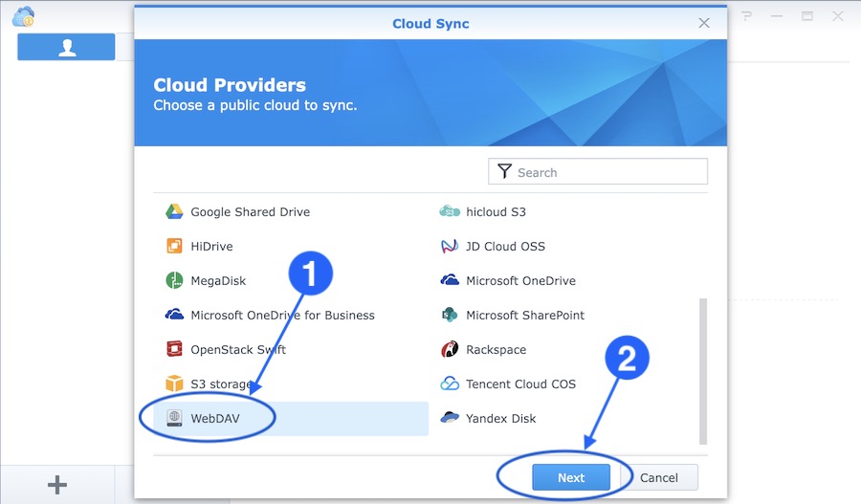Click the hicloud S3 icon
Image resolution: width=861 pixels, height=504 pixels.
pos(450,211)
